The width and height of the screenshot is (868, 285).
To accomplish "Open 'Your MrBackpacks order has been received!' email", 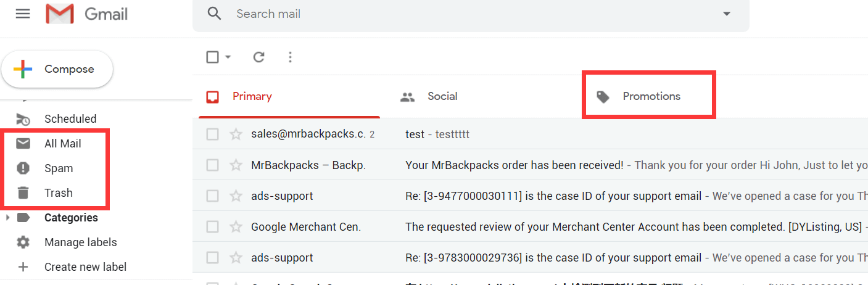I will click(514, 165).
